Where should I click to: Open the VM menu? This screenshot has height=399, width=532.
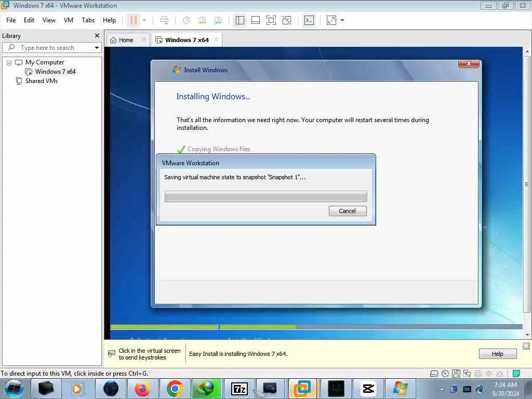point(69,20)
